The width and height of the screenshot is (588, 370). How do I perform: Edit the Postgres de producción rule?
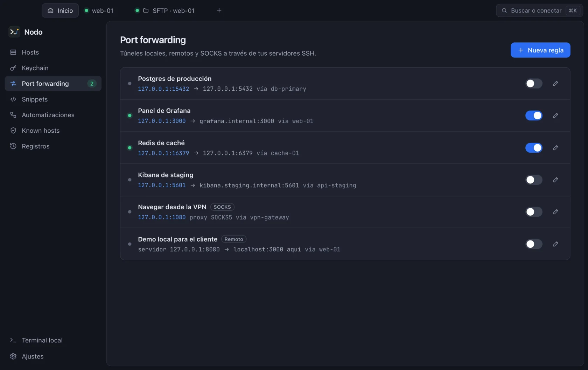coord(555,84)
